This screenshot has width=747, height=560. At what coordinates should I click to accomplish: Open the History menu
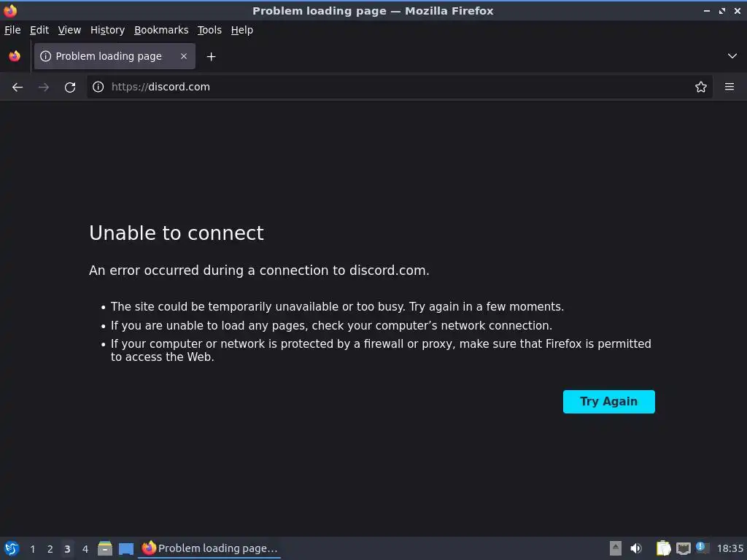108,30
